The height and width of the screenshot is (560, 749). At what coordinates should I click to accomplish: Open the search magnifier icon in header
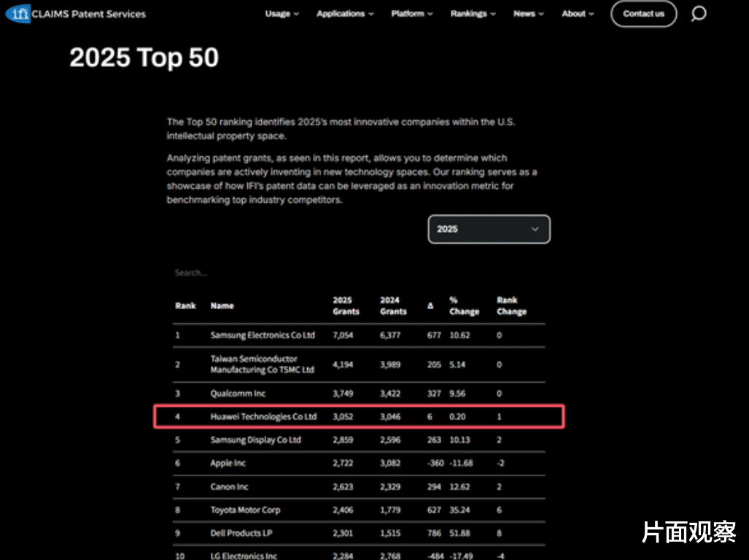click(699, 13)
